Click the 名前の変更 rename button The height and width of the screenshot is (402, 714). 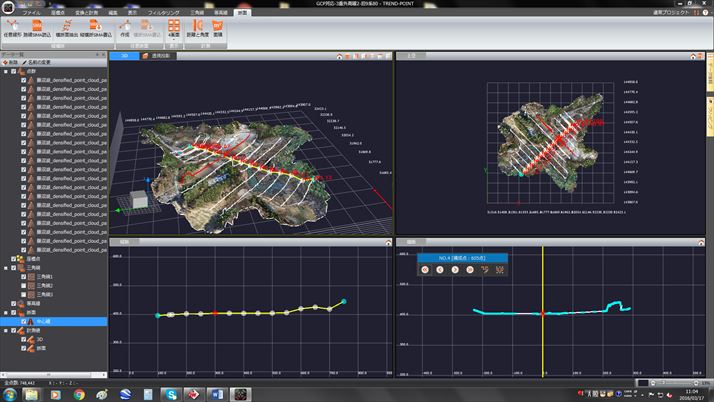click(36, 62)
